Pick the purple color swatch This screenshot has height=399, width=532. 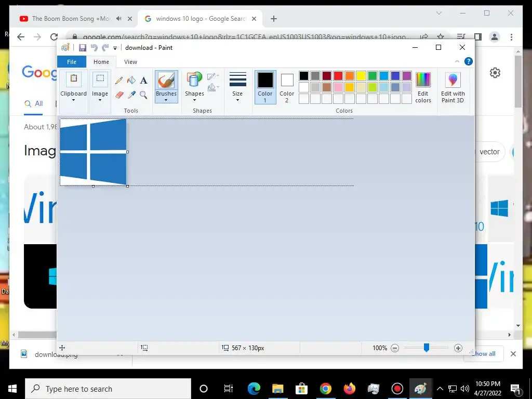click(406, 76)
